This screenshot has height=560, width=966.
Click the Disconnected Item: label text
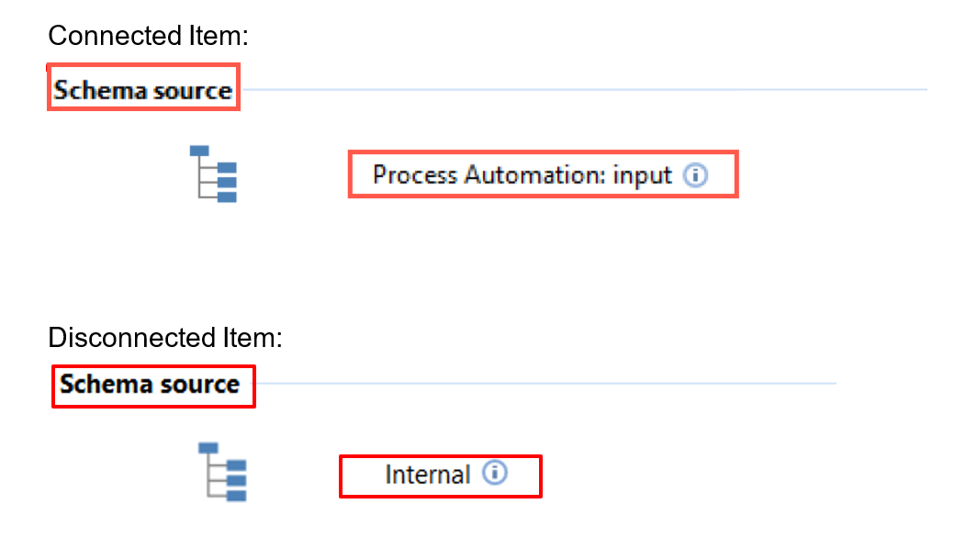click(x=165, y=338)
